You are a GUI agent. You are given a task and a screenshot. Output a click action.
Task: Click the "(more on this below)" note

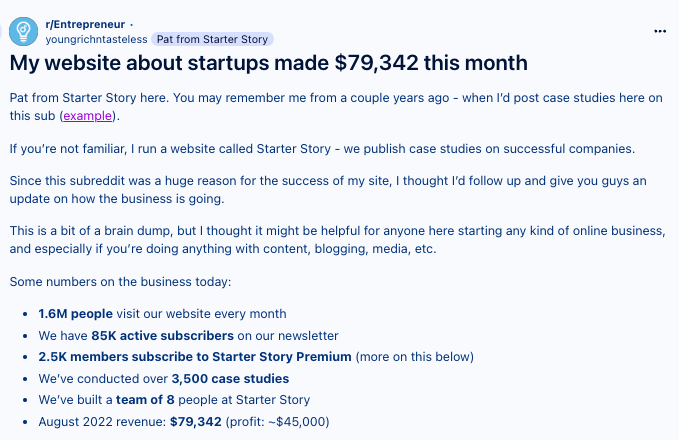tap(415, 357)
